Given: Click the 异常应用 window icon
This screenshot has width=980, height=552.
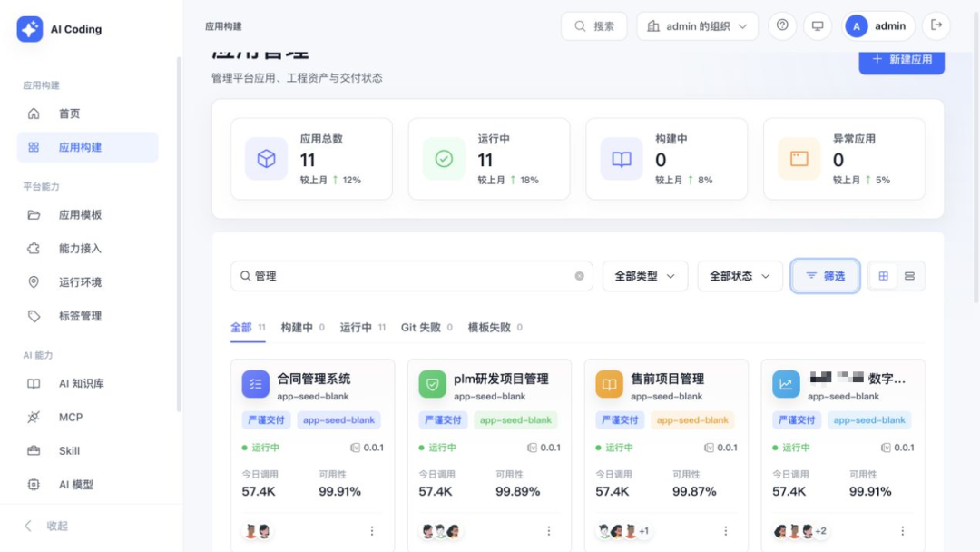Looking at the screenshot, I should pyautogui.click(x=799, y=159).
